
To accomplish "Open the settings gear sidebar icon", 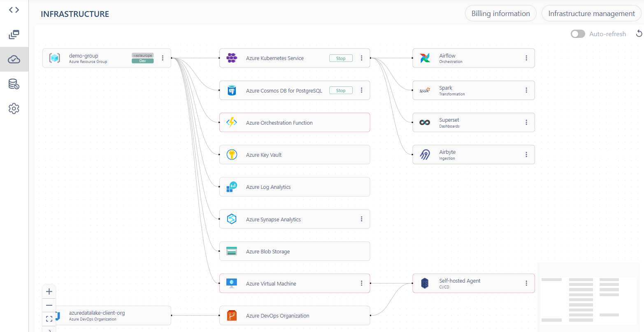I will [14, 109].
